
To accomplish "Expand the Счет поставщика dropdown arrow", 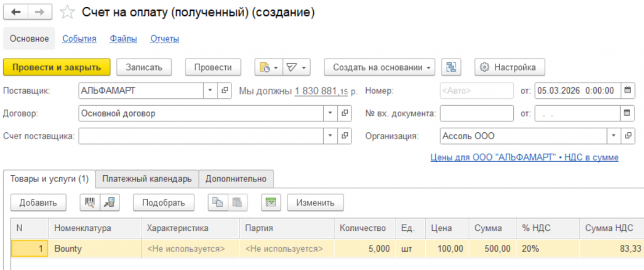I will (x=331, y=135).
